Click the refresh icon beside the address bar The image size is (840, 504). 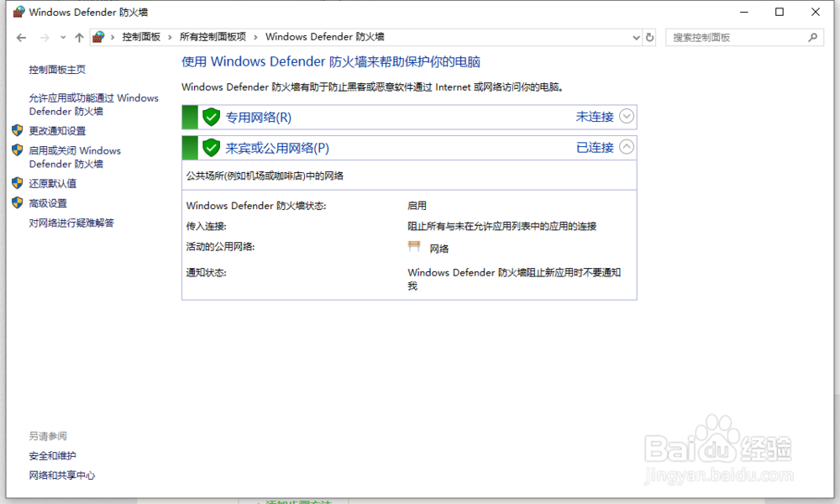649,37
